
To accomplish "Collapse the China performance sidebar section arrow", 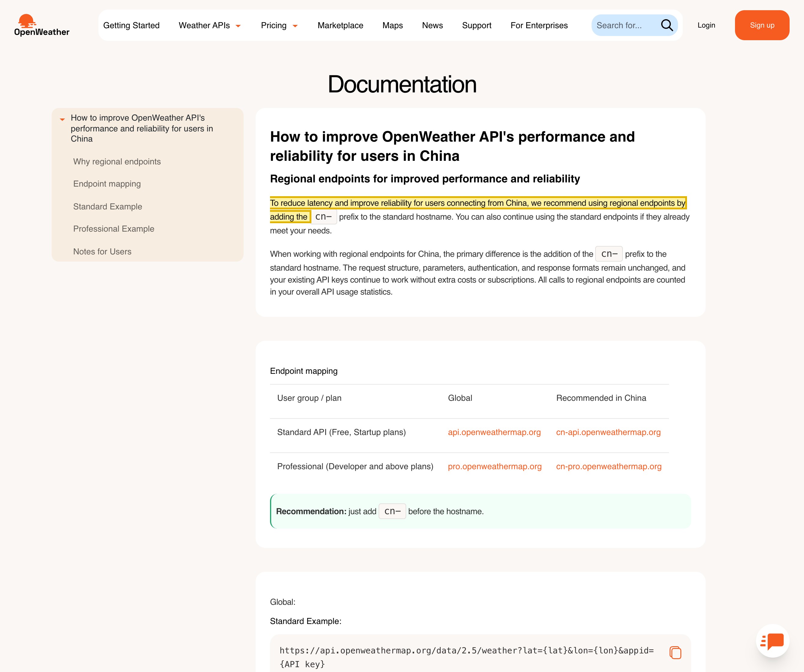I will pos(62,119).
